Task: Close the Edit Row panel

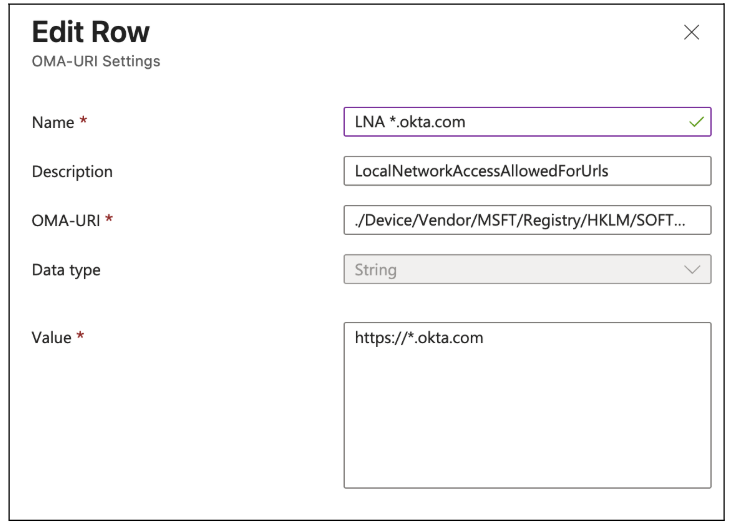Action: (x=690, y=33)
